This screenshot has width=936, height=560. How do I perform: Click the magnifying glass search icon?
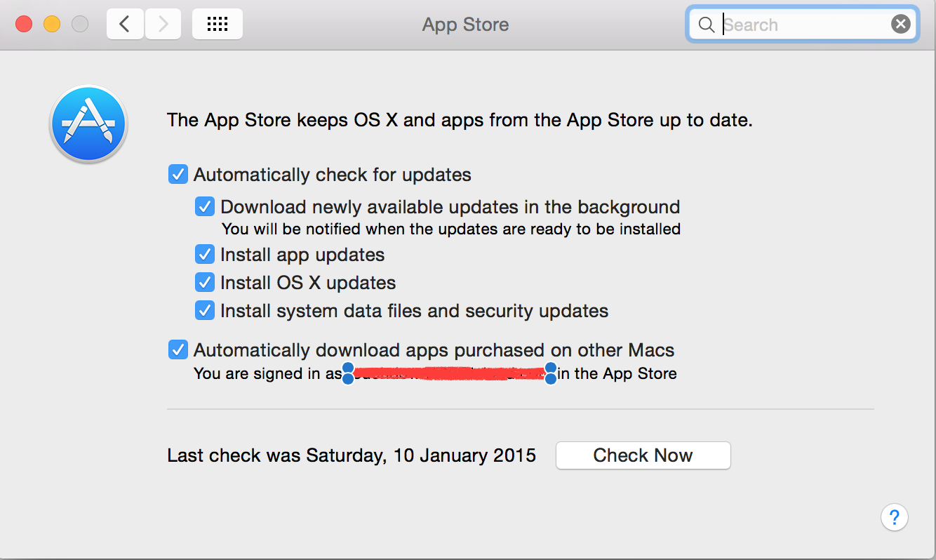(706, 25)
